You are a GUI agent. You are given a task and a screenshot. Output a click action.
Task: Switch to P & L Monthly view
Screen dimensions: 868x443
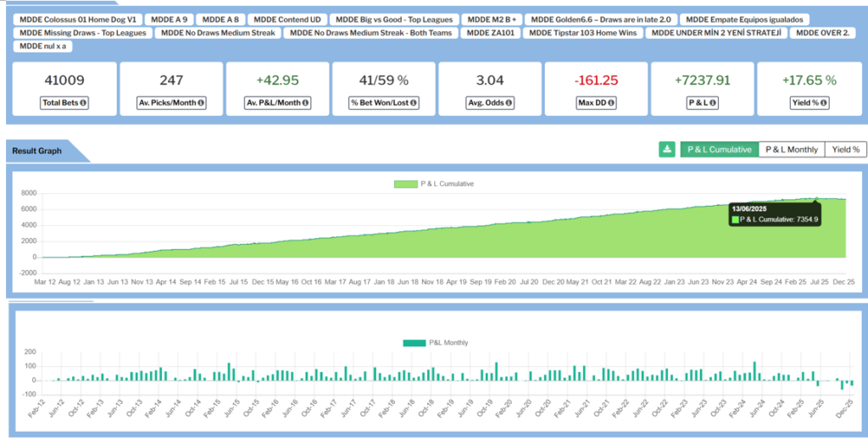791,149
